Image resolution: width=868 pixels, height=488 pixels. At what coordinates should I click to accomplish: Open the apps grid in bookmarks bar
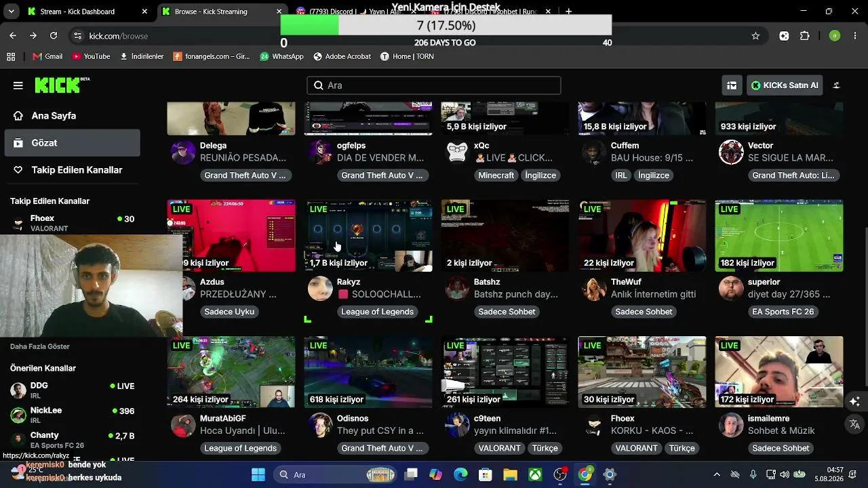[x=11, y=56]
